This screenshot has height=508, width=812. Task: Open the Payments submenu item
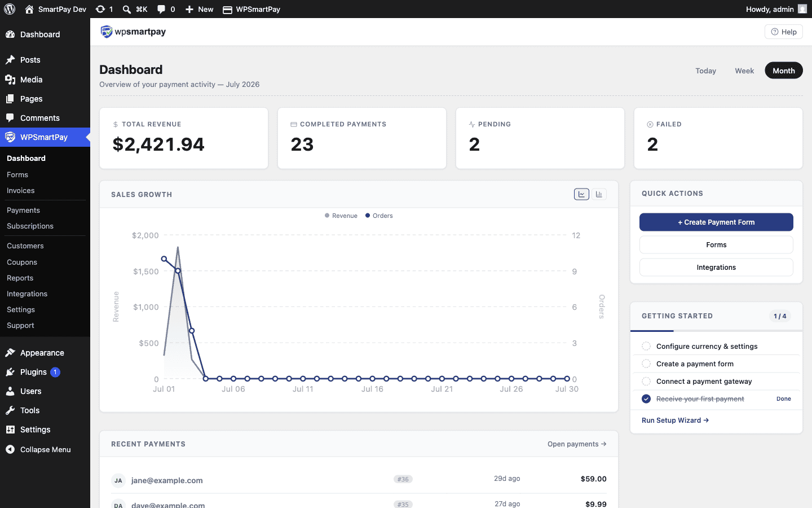(x=23, y=211)
